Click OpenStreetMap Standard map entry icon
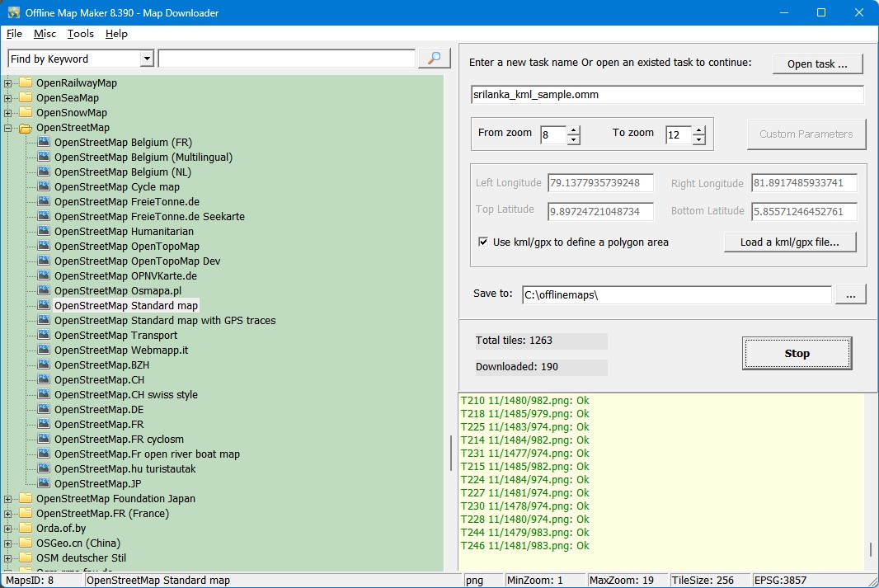Screen dimensions: 879x588 44,305
